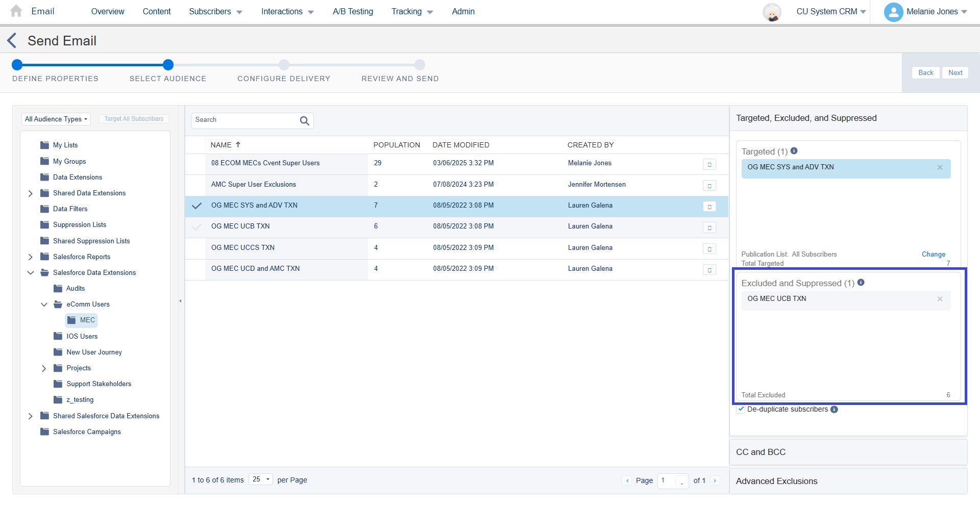Go to previous page arrow
980x508 pixels.
pyautogui.click(x=627, y=480)
